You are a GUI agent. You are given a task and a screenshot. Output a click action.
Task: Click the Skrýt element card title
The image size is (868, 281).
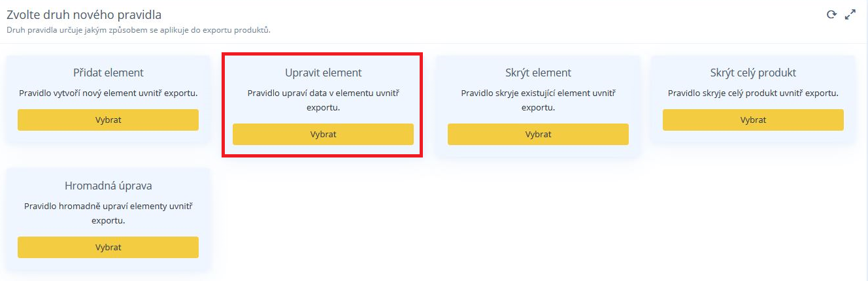538,73
